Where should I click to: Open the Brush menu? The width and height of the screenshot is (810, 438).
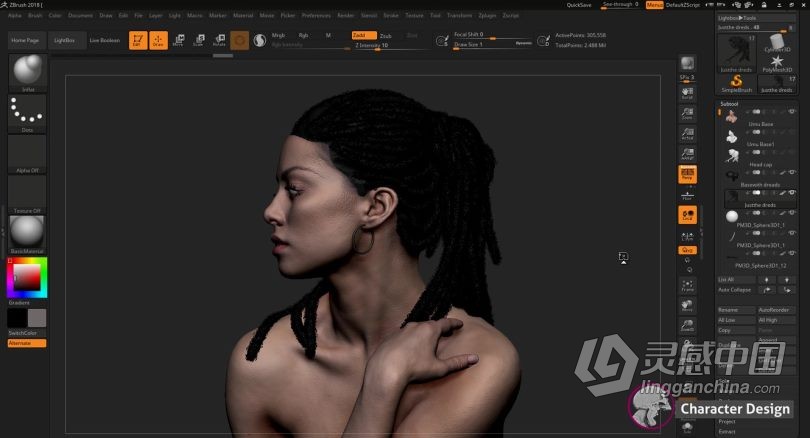[35, 15]
